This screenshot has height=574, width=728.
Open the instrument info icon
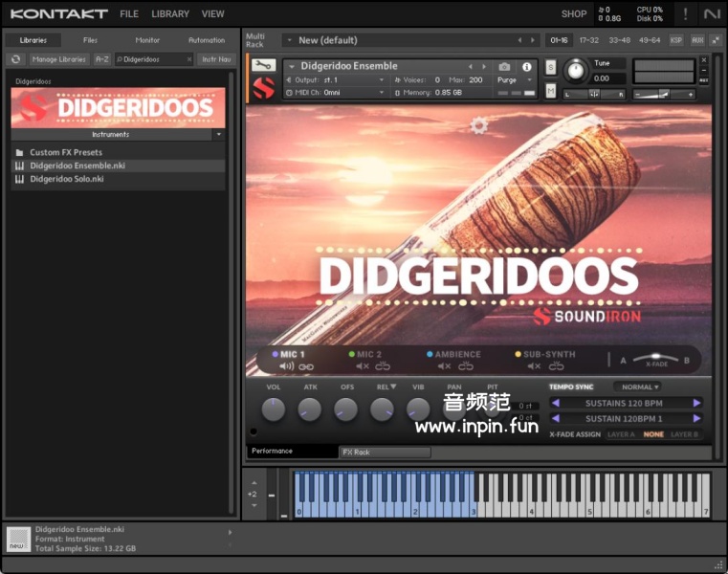click(526, 67)
